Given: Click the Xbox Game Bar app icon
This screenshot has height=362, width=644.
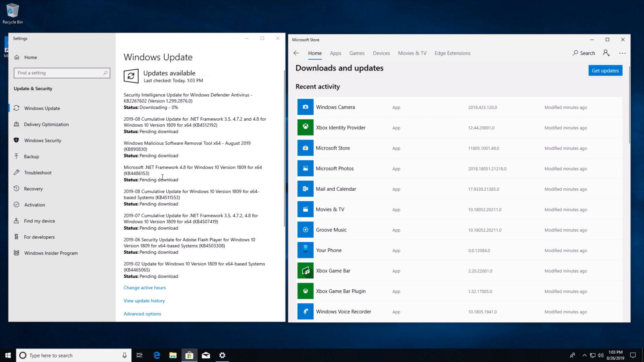Looking at the screenshot, I should (305, 271).
